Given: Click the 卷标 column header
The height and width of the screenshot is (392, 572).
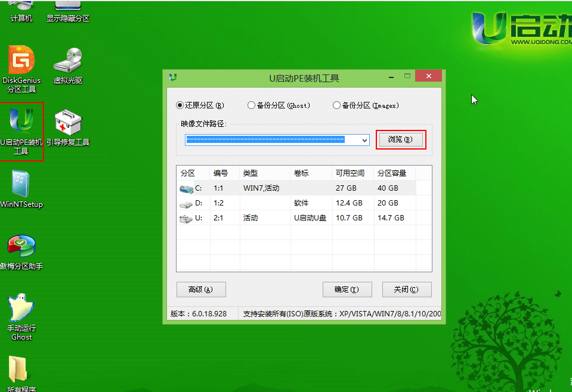Looking at the screenshot, I should coord(311,173).
